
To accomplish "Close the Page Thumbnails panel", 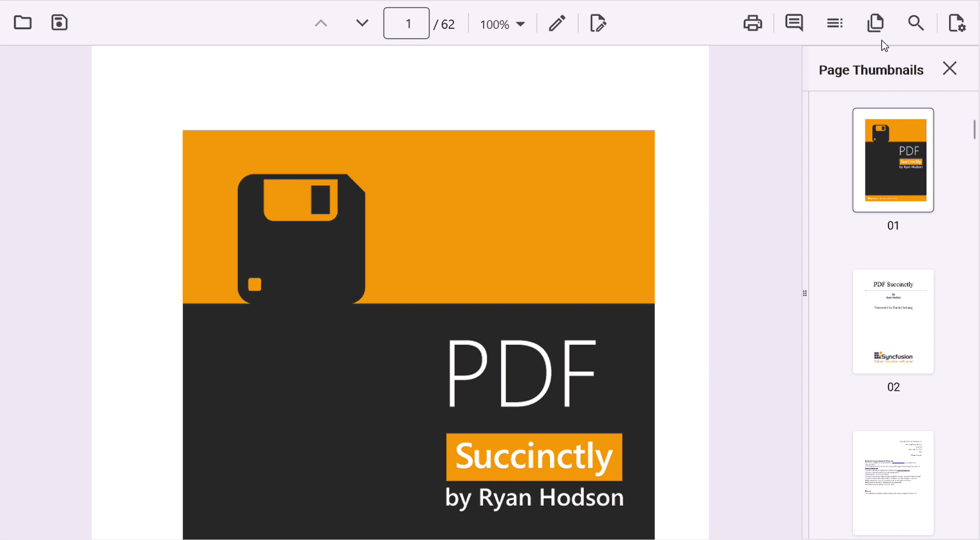I will click(x=950, y=68).
